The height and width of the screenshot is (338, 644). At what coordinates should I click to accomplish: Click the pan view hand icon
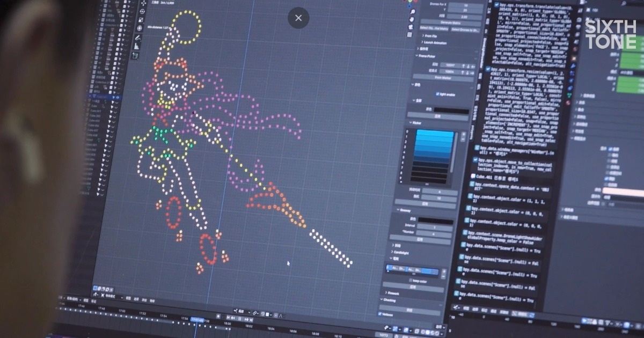pos(412,19)
